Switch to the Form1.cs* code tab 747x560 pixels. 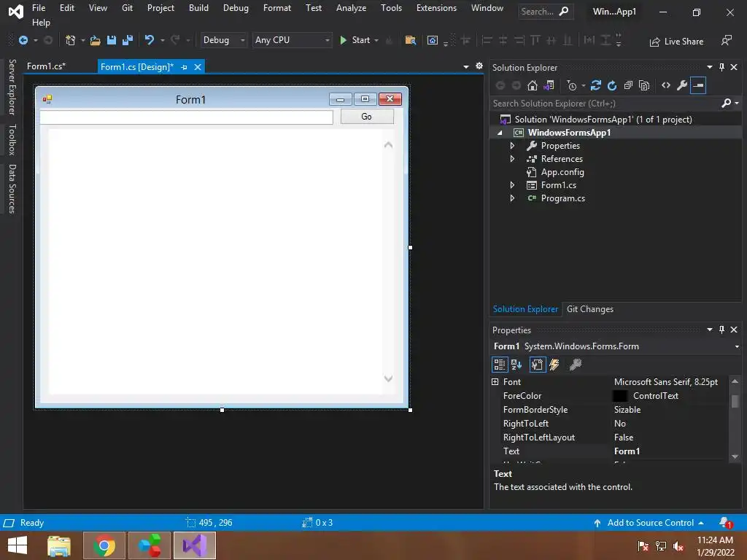[46, 66]
